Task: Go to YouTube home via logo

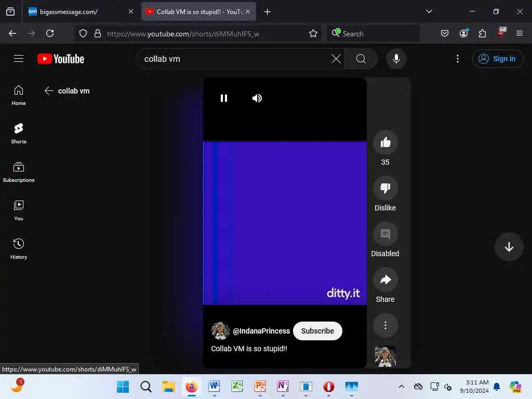Action: [x=61, y=59]
